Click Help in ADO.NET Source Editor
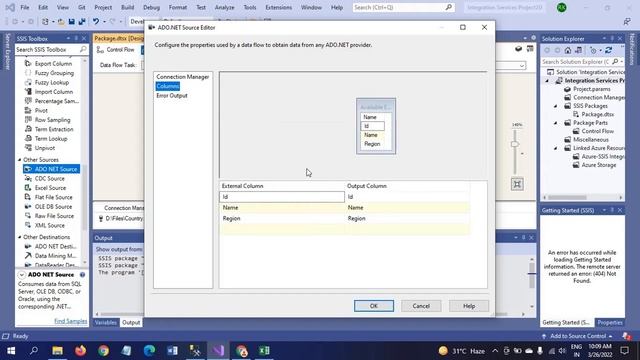 tap(469, 306)
